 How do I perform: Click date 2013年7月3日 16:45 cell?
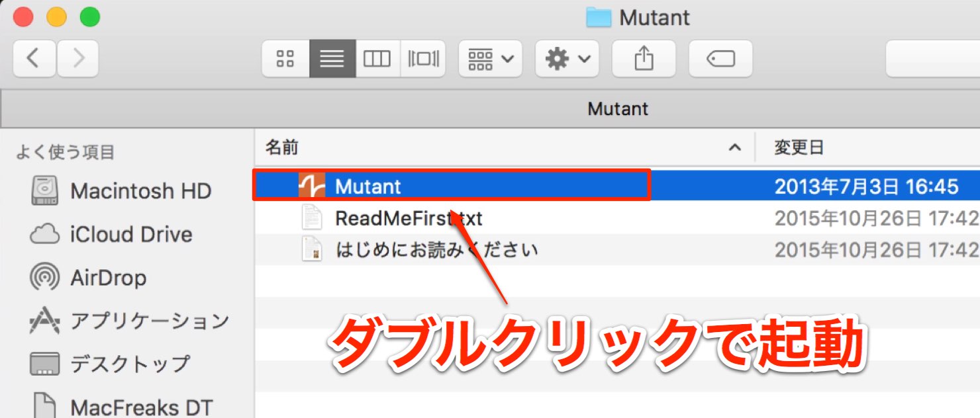867,187
